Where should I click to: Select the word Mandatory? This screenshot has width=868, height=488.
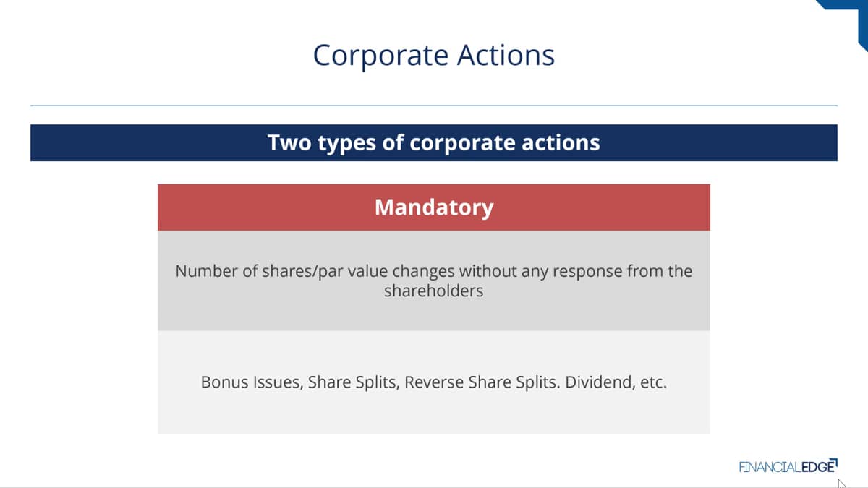434,207
